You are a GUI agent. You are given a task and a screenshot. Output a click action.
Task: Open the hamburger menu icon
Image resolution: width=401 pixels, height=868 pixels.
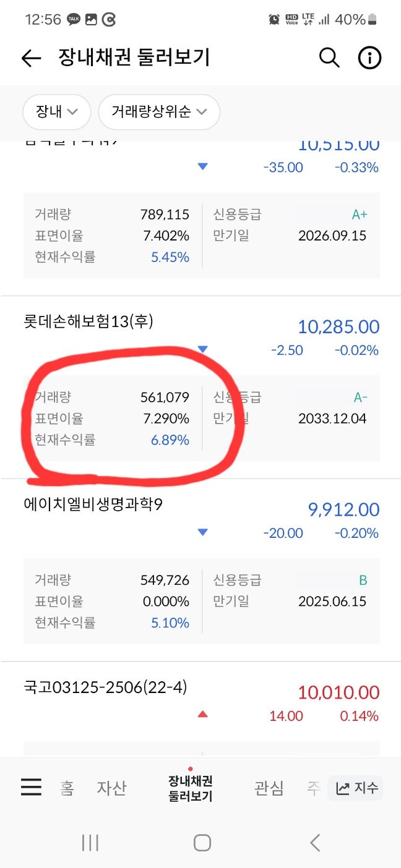(x=31, y=787)
